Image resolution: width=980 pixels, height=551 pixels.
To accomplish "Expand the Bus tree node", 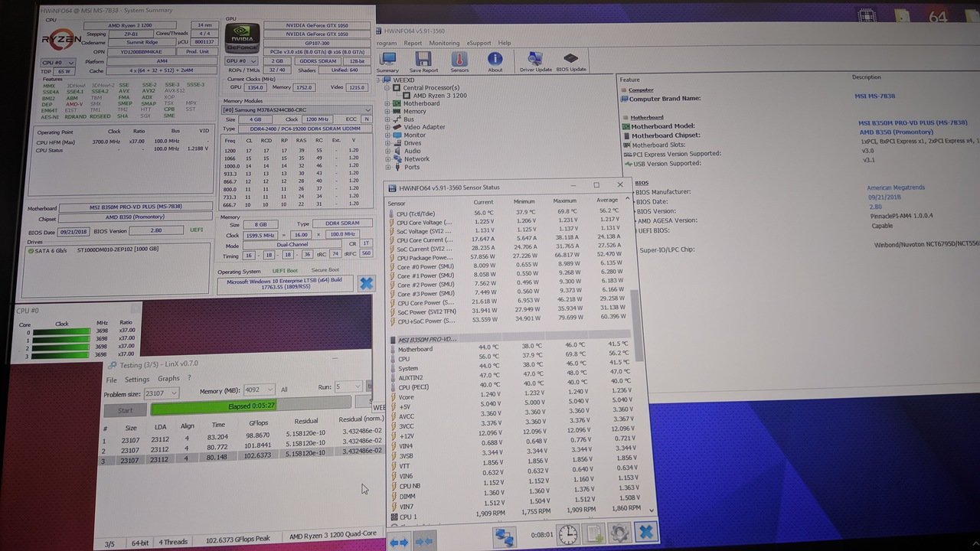I will [388, 119].
